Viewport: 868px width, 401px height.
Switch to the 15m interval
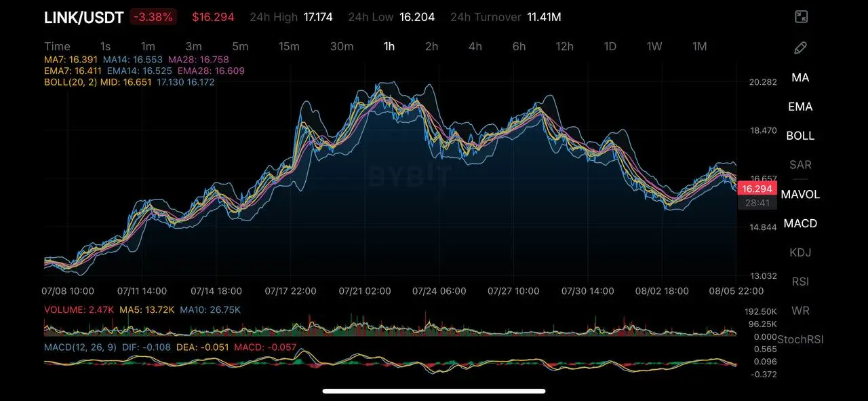pyautogui.click(x=289, y=46)
